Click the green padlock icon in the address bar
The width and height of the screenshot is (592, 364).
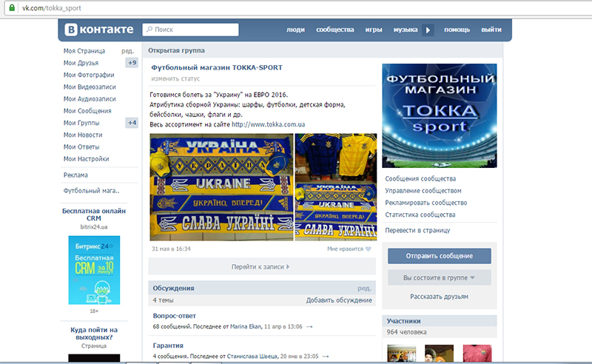(x=12, y=8)
